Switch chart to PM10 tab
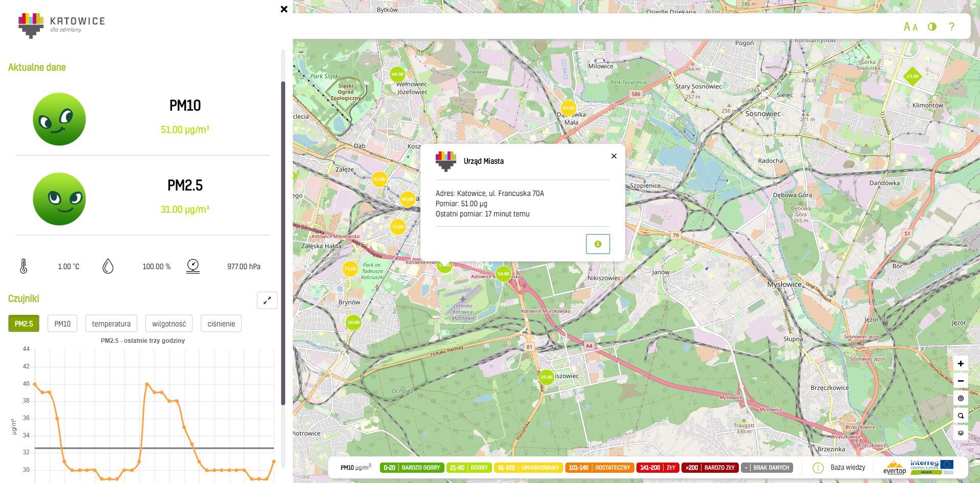This screenshot has width=980, height=483. click(x=62, y=324)
